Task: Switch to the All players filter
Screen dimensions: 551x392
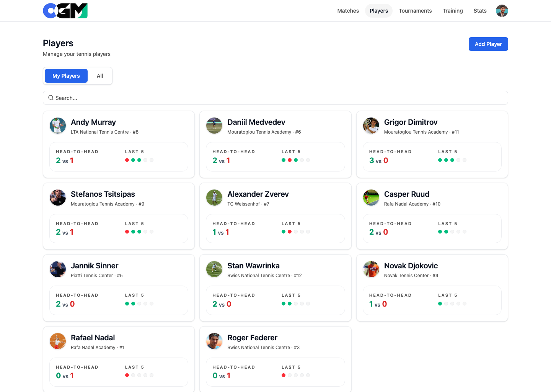Action: [x=100, y=76]
